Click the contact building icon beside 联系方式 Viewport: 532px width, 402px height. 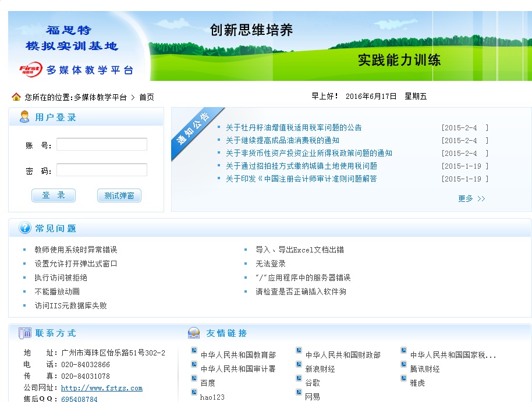point(25,333)
